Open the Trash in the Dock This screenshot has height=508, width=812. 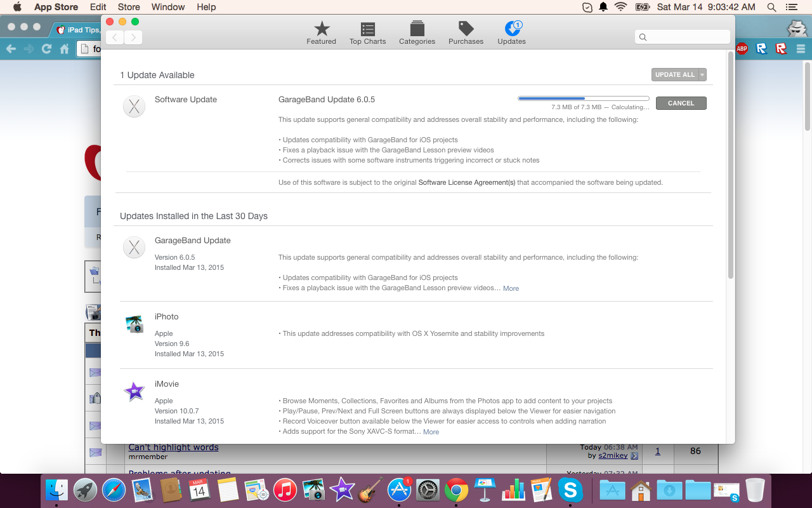pyautogui.click(x=755, y=490)
